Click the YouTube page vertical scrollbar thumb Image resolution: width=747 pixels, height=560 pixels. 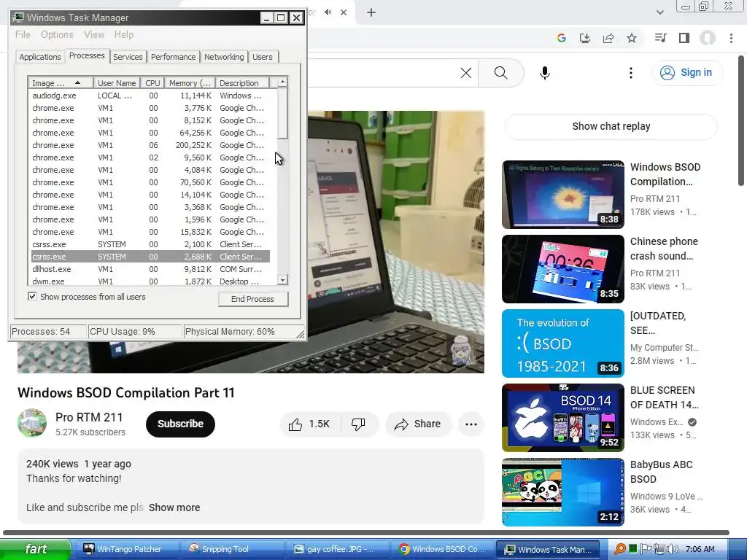(x=741, y=120)
